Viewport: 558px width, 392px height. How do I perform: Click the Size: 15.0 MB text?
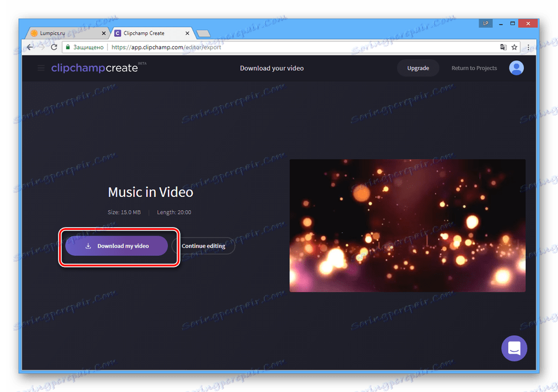click(x=124, y=212)
